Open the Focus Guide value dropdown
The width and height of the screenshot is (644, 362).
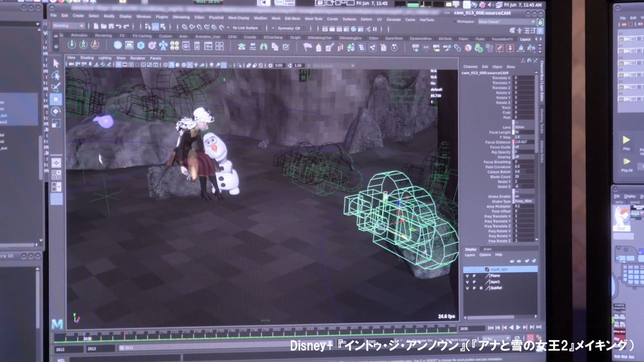(x=524, y=147)
